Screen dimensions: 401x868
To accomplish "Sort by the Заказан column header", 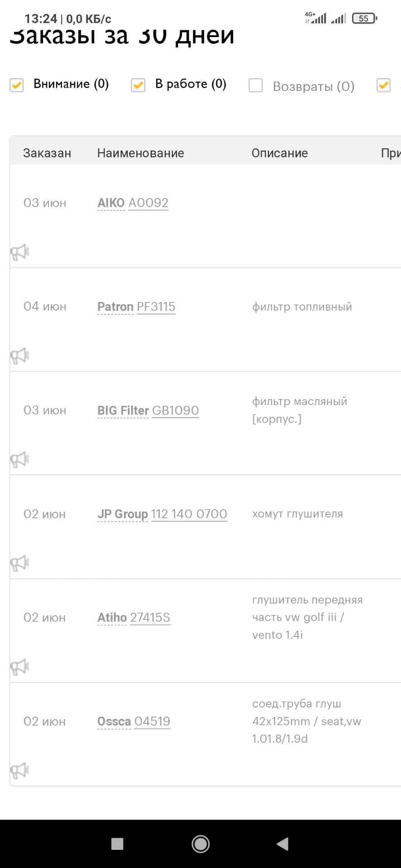I will (47, 153).
